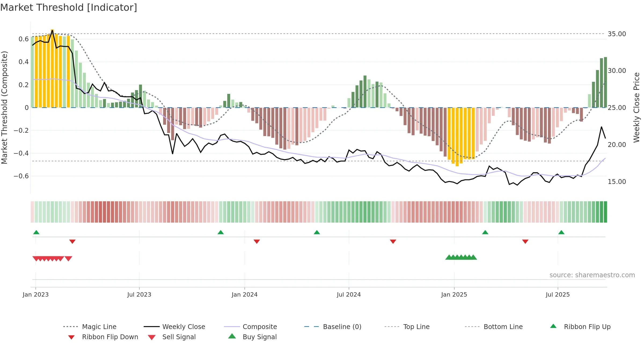Click the weekly close peak near 22 in 2025
Screen dimensions: 644x362
point(602,127)
